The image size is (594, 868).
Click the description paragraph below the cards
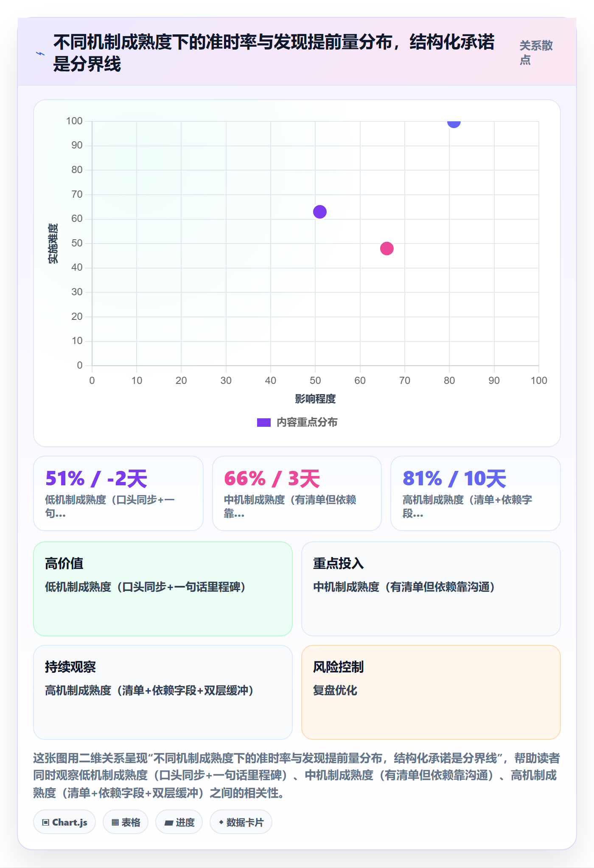point(297,776)
